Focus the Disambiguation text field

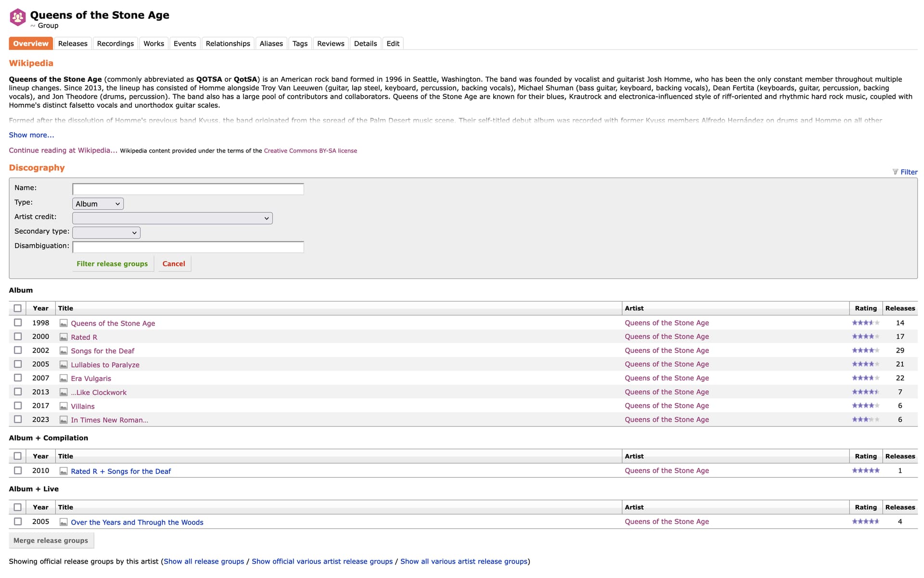coord(188,247)
